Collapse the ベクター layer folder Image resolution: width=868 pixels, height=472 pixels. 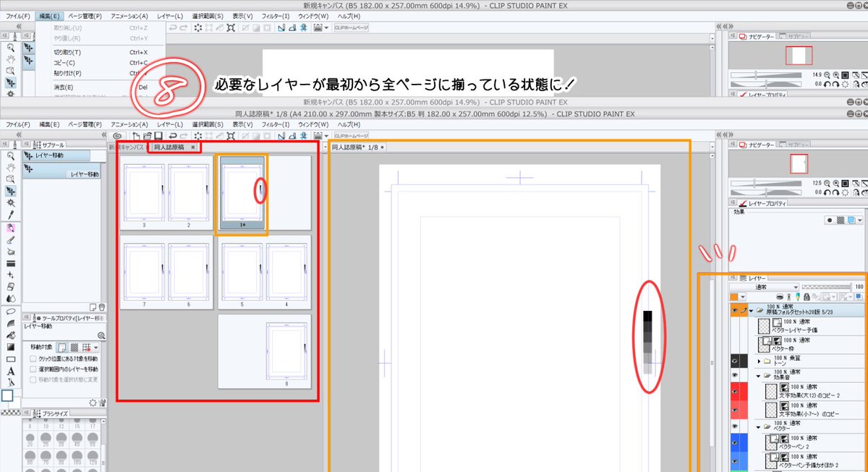759,427
